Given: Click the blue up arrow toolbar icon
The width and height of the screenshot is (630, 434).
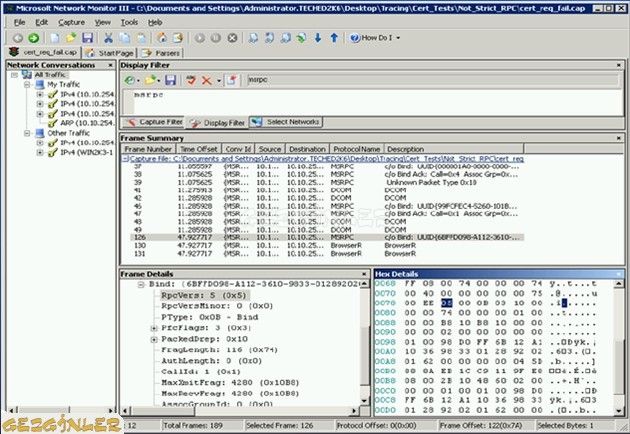Looking at the screenshot, I should [334, 38].
